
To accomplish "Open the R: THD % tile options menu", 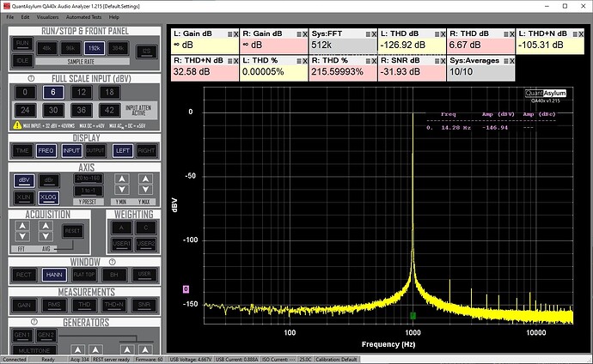I will click(x=368, y=61).
